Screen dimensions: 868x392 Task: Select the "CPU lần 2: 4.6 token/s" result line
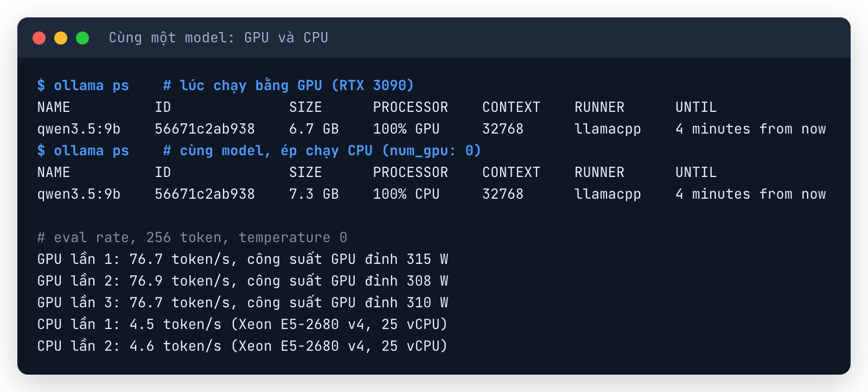click(242, 346)
